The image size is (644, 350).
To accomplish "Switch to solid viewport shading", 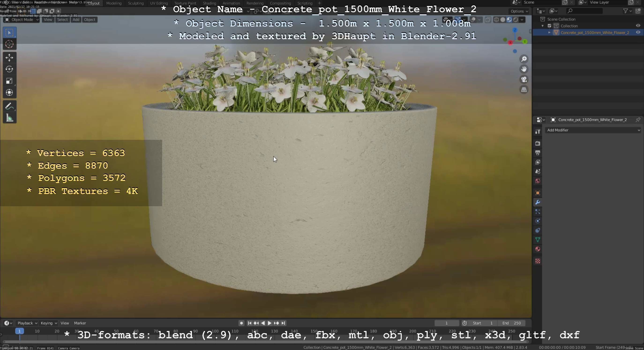I will tap(503, 20).
